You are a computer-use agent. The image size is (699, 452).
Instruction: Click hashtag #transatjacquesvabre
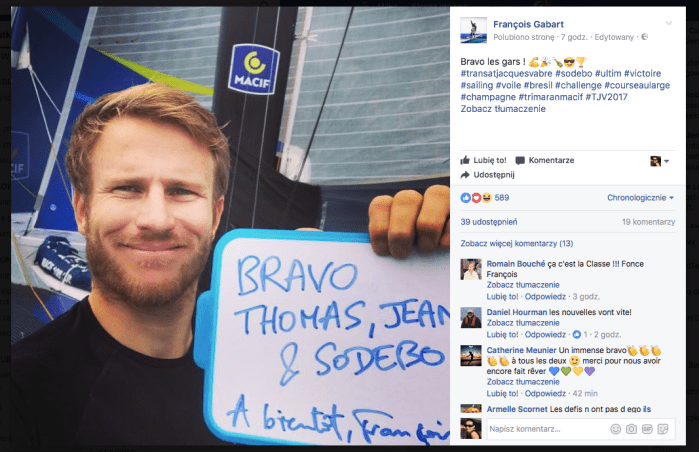[506, 74]
